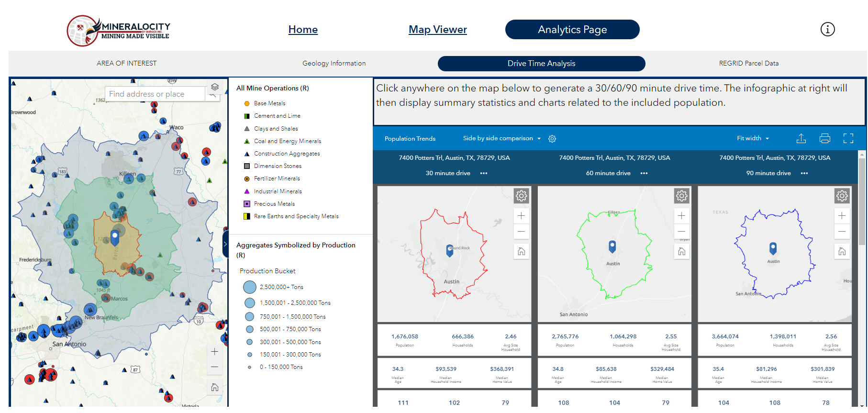Navigate to the Home link
Screen dimensions: 868x413
[303, 30]
